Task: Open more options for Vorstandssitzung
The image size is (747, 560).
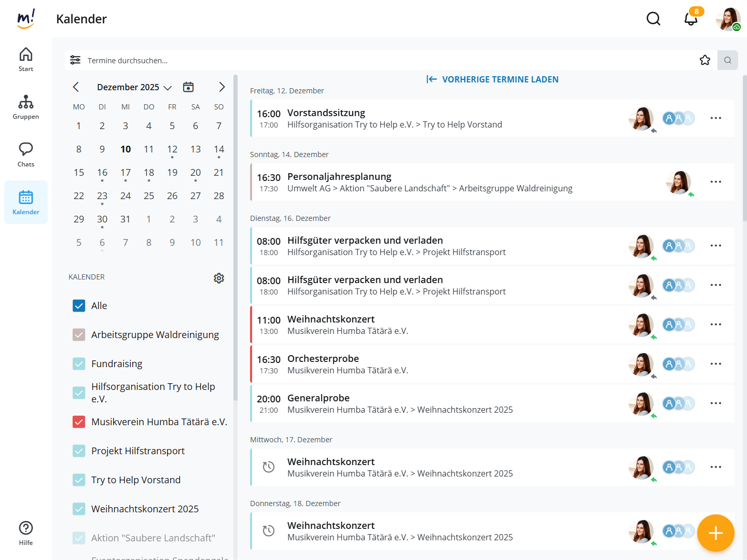Action: 715,118
